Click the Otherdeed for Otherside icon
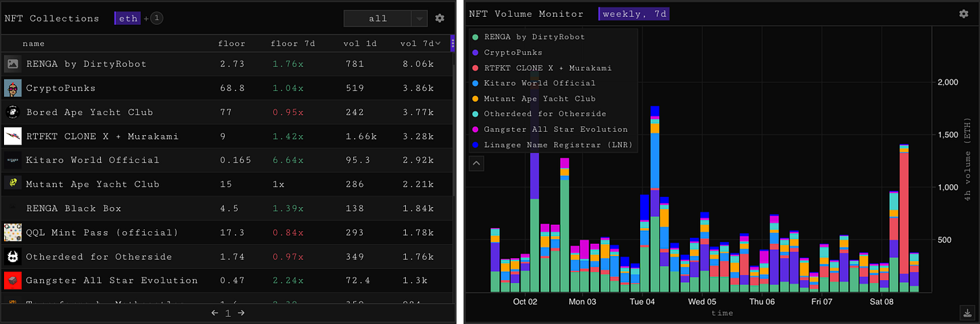This screenshot has width=980, height=324. tap(13, 257)
